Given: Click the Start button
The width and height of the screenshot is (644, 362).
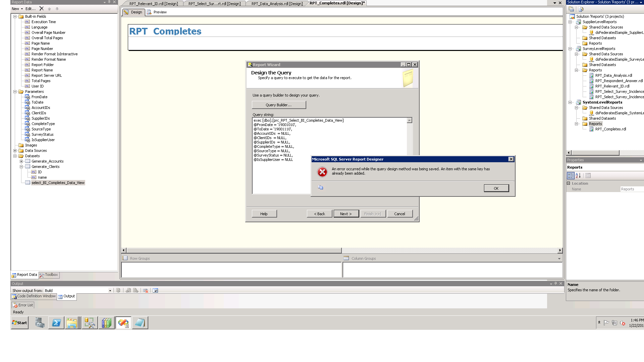Looking at the screenshot, I should click(x=19, y=323).
